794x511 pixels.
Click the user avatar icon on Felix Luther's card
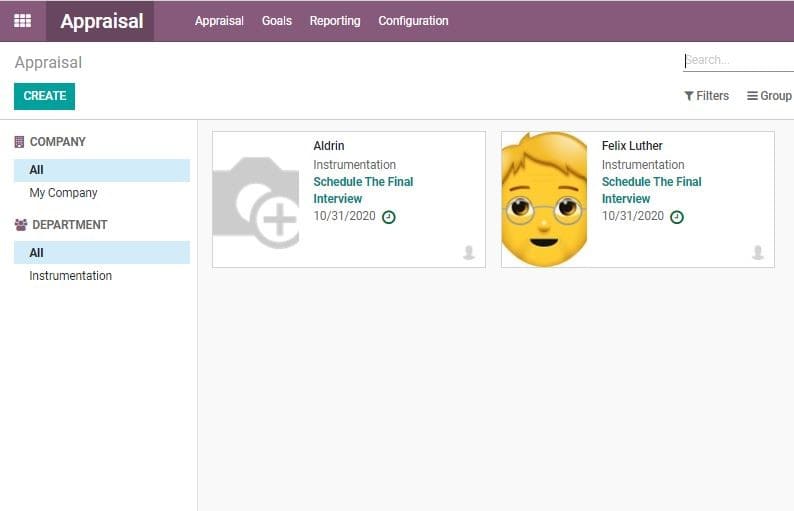tap(758, 252)
